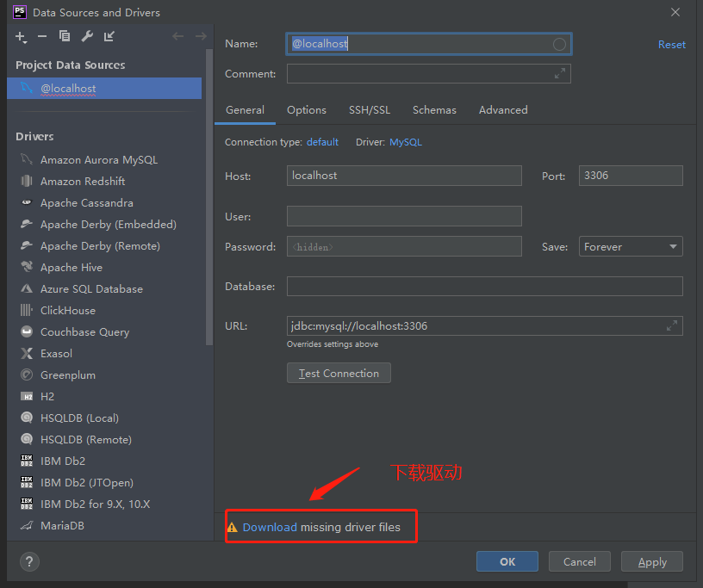703x588 pixels.
Task: Click the Host input field
Action: pyautogui.click(x=404, y=176)
